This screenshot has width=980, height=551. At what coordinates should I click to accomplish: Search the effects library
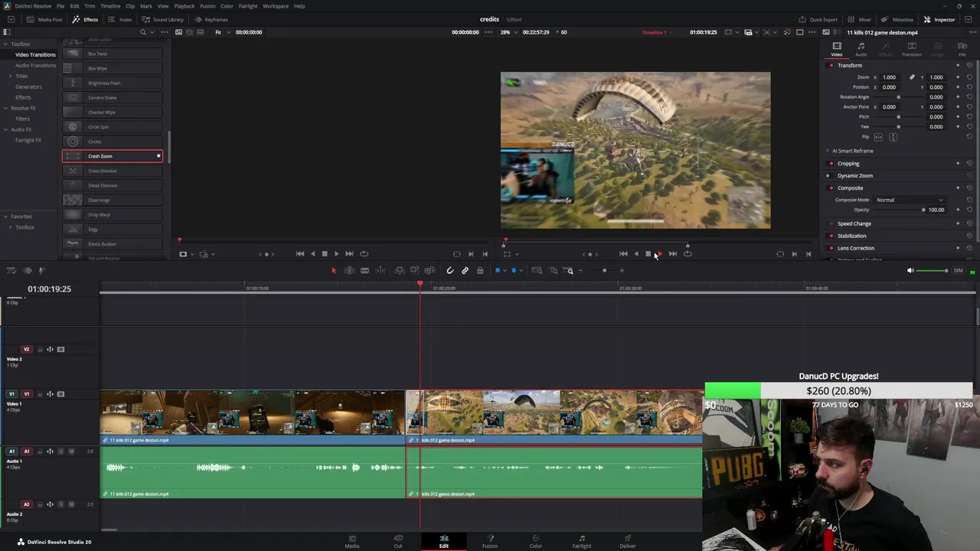click(x=142, y=32)
